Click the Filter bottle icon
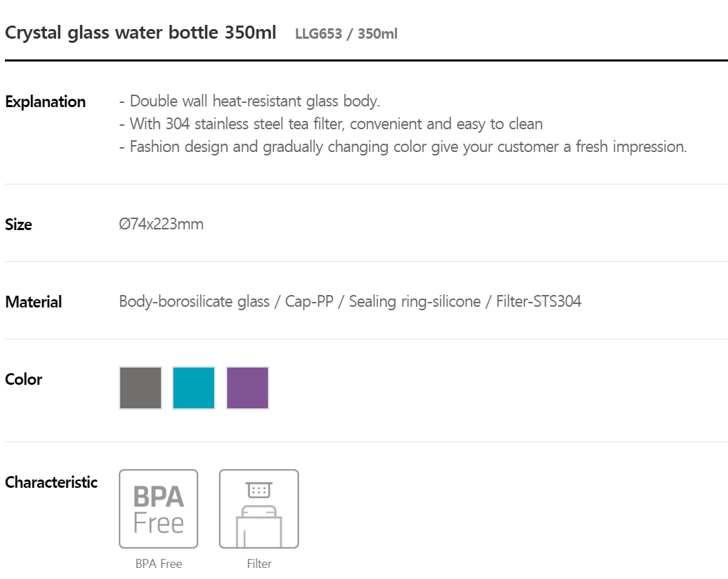This screenshot has height=579, width=728. coord(258,509)
